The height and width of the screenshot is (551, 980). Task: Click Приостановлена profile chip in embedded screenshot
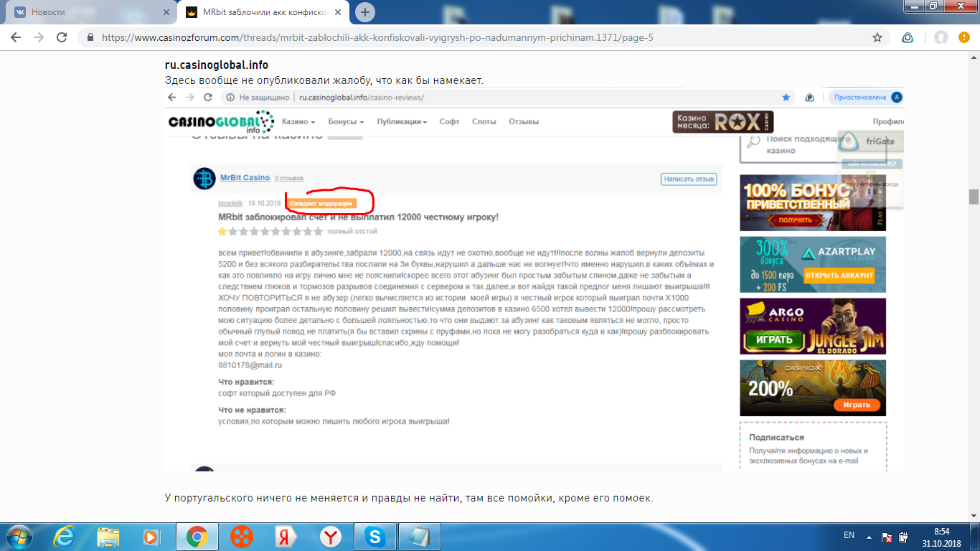[x=866, y=97]
